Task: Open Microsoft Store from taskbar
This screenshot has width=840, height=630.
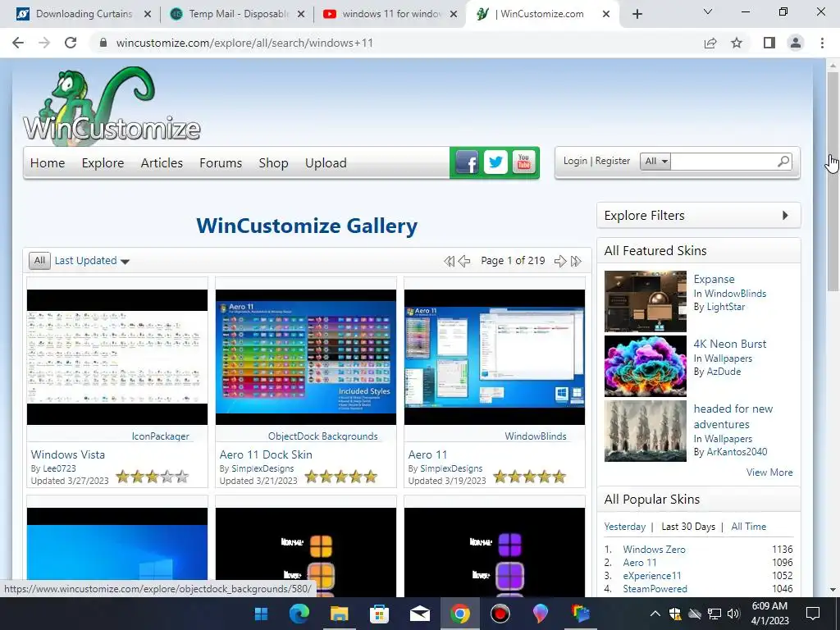Action: [379, 614]
